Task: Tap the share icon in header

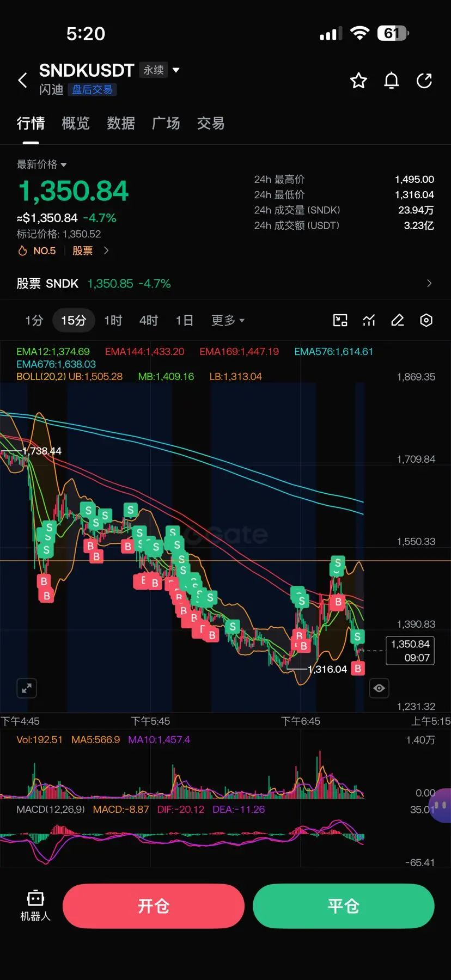Action: tap(424, 81)
